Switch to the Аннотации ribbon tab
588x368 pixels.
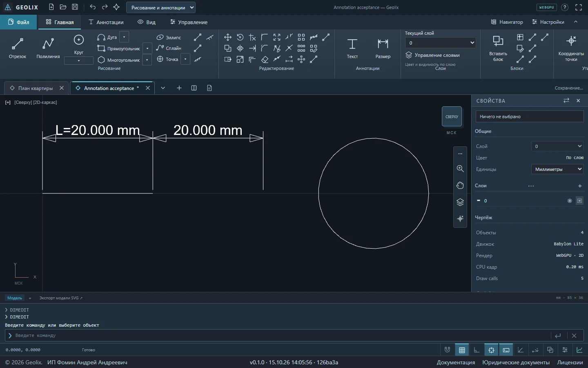pyautogui.click(x=106, y=22)
